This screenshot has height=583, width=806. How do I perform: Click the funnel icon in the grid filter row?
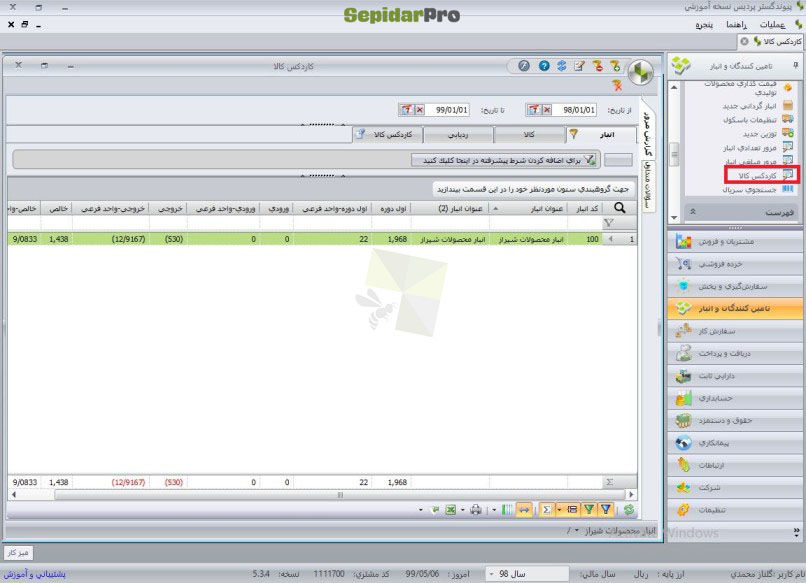609,223
